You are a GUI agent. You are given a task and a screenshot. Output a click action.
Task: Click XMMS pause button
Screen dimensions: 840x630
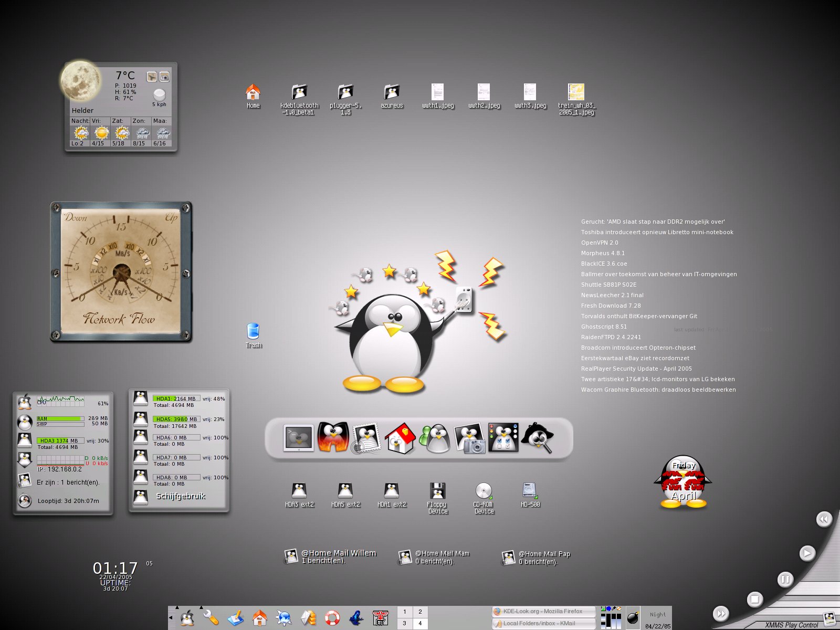point(785,580)
